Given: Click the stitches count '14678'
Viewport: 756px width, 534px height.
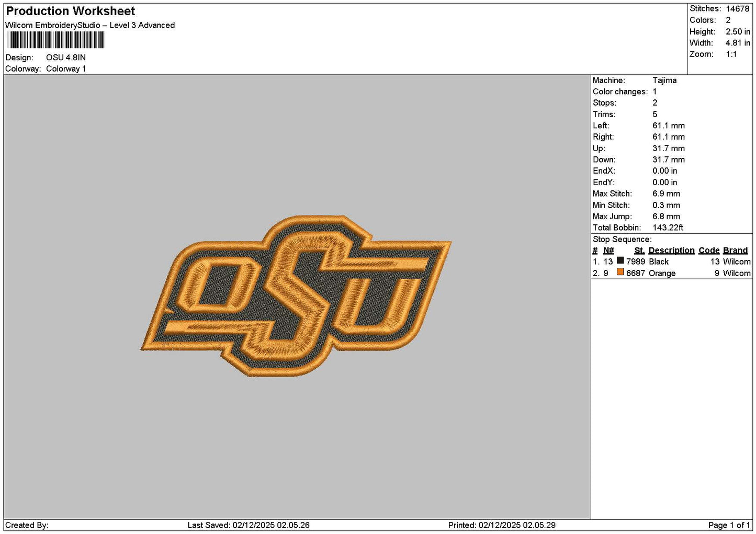Looking at the screenshot, I should tap(738, 9).
